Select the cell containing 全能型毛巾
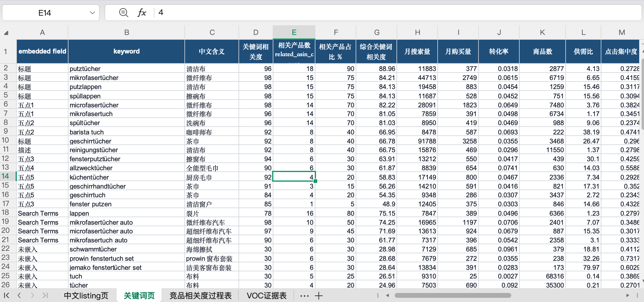Screen dimensions: 644x302 [x=212, y=168]
